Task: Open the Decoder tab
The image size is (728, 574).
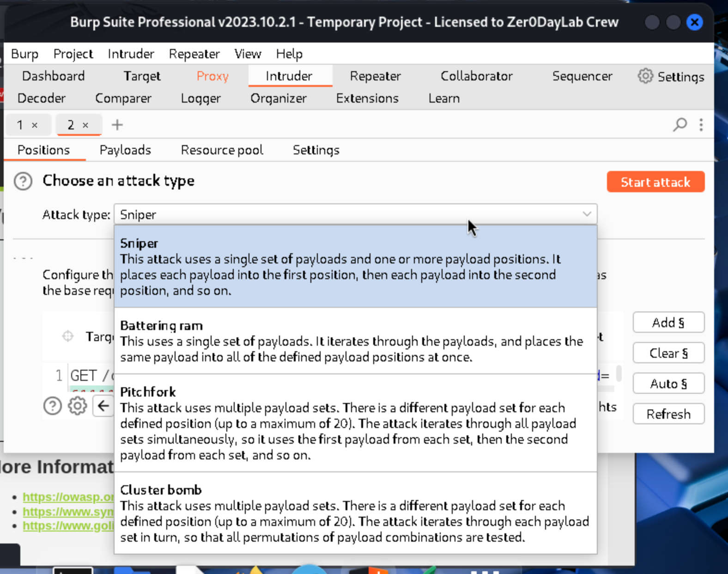Action: tap(42, 98)
